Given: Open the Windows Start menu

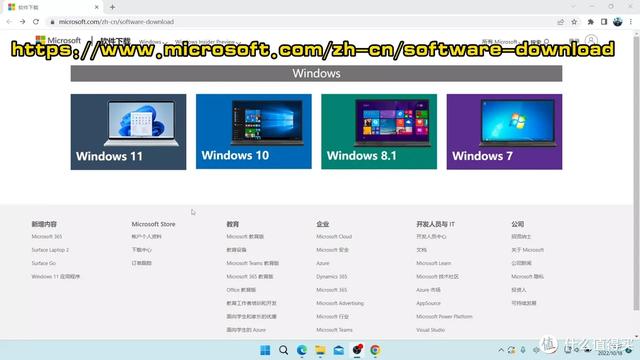Looking at the screenshot, I should [x=265, y=350].
